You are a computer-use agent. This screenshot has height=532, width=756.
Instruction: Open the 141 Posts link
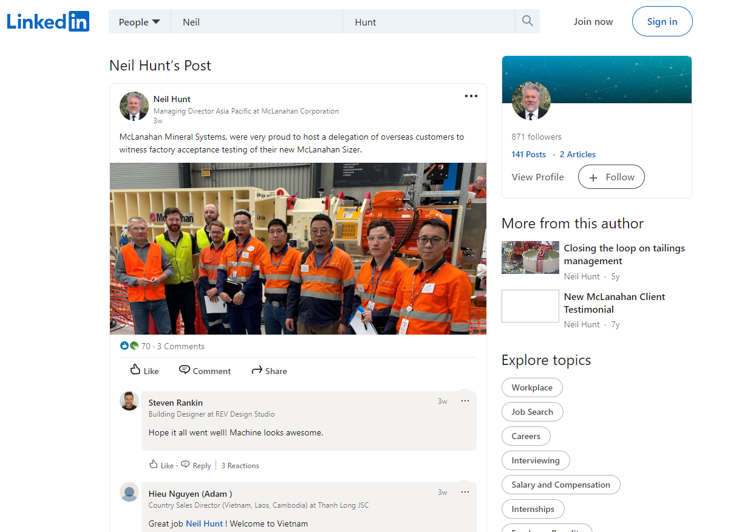pyautogui.click(x=529, y=154)
